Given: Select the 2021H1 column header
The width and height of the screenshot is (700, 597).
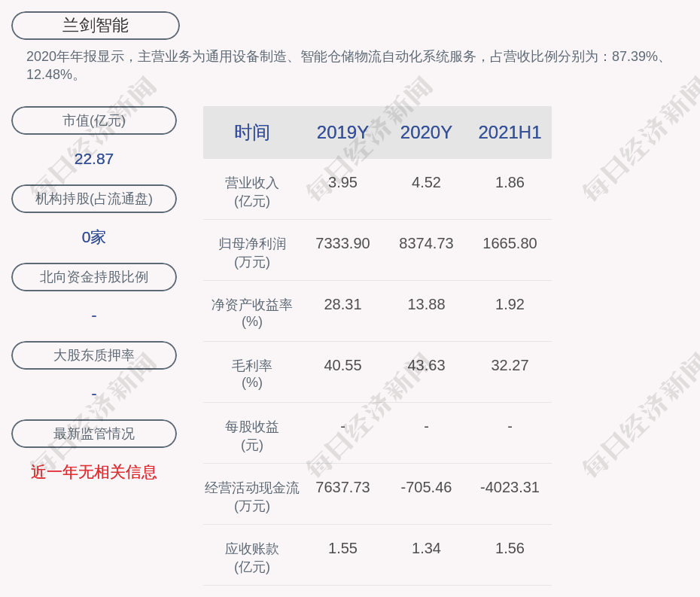Looking at the screenshot, I should click(510, 132).
